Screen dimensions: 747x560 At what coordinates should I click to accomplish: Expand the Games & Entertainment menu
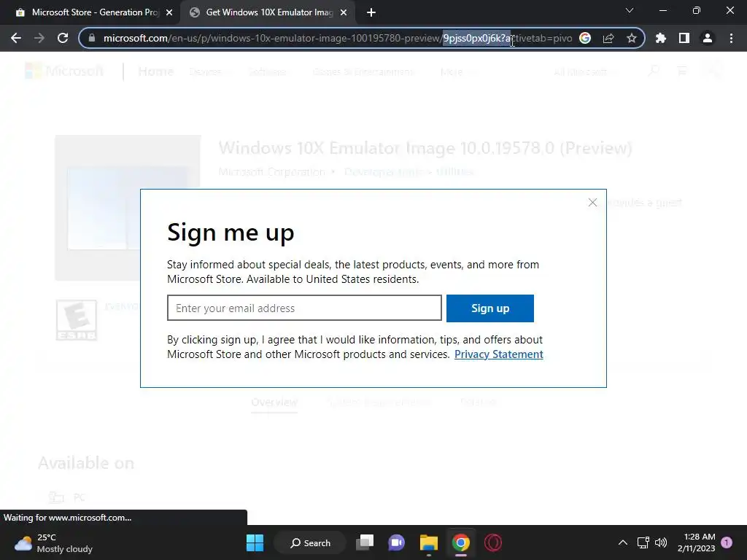tap(366, 72)
